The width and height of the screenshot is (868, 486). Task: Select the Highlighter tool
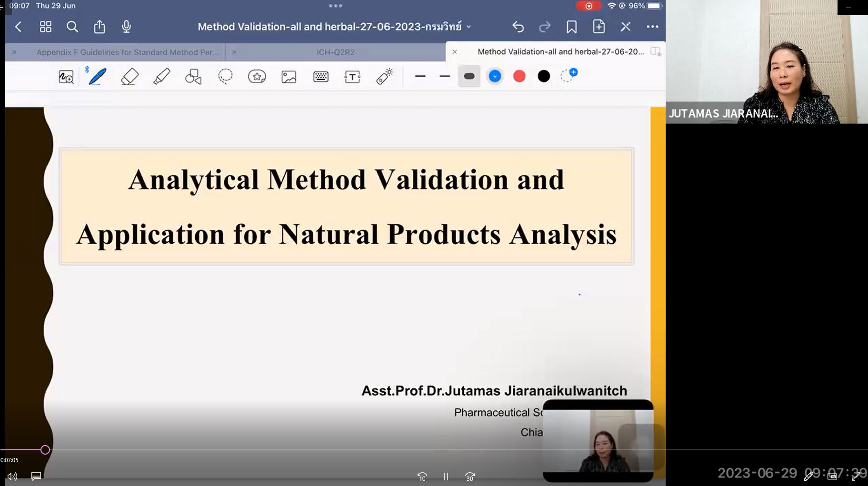162,77
